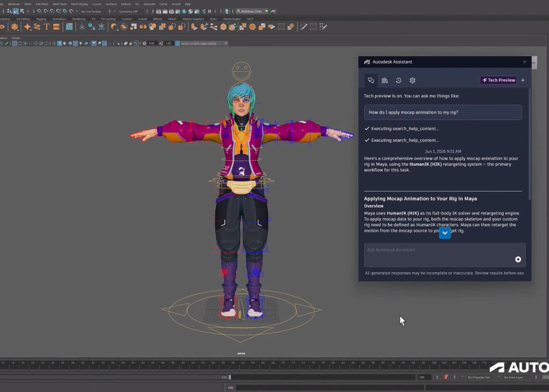
Task: Open the Mesh Tools menu
Action: point(60,4)
